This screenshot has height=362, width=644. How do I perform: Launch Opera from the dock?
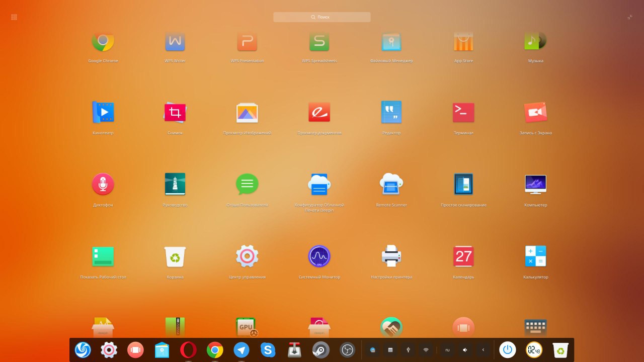[x=188, y=350]
